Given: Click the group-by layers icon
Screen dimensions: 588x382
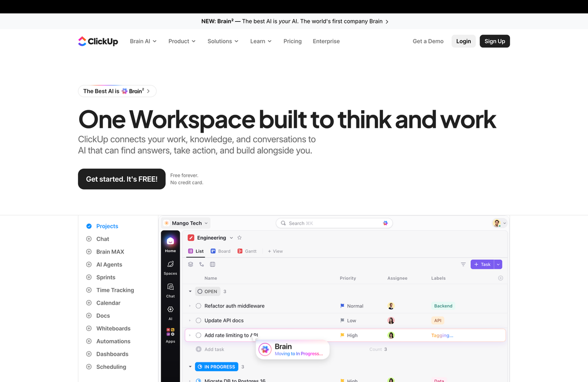Looking at the screenshot, I should pos(191,264).
